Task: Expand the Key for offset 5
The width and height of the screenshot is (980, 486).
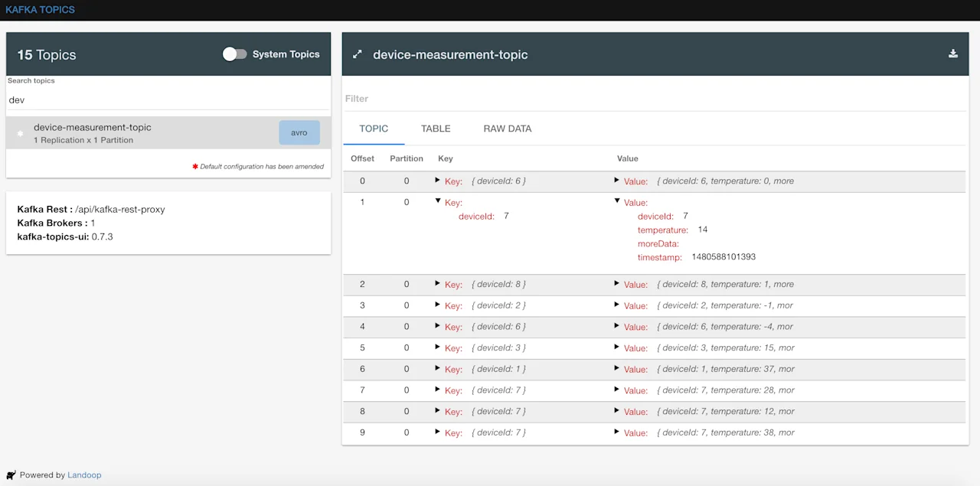Action: [437, 346]
